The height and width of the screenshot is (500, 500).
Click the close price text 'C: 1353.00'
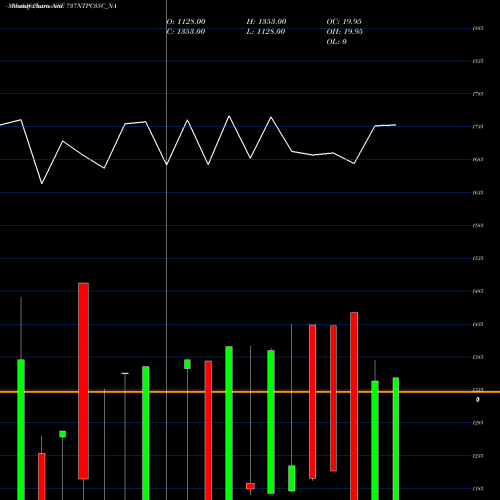[x=186, y=32]
